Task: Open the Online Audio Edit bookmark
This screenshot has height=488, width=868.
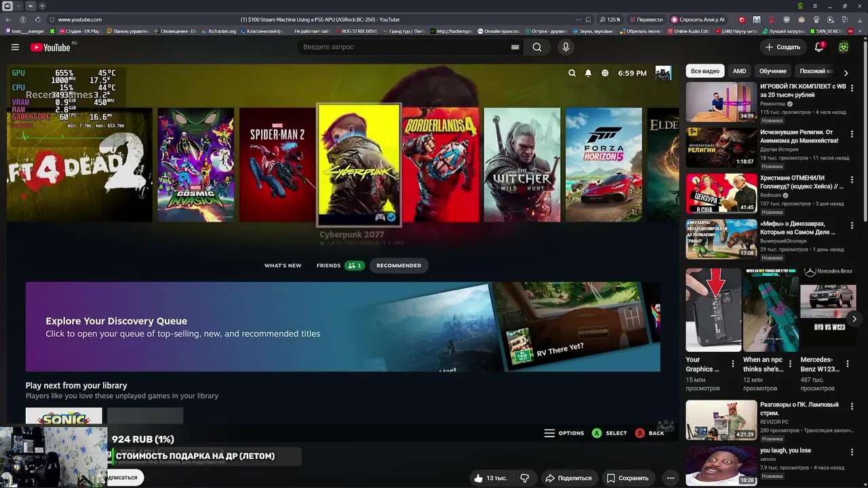Action: (x=688, y=31)
